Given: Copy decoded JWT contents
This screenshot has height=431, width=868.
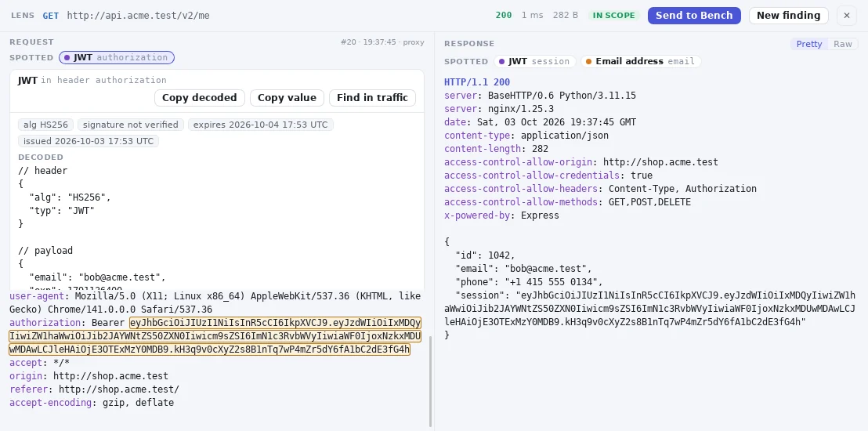Looking at the screenshot, I should 199,98.
